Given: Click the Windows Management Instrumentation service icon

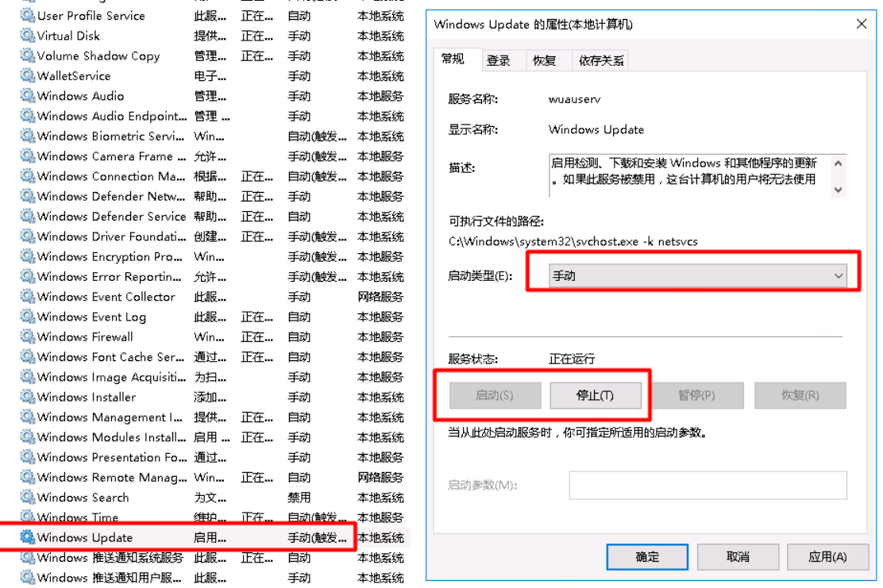Looking at the screenshot, I should tap(27, 417).
